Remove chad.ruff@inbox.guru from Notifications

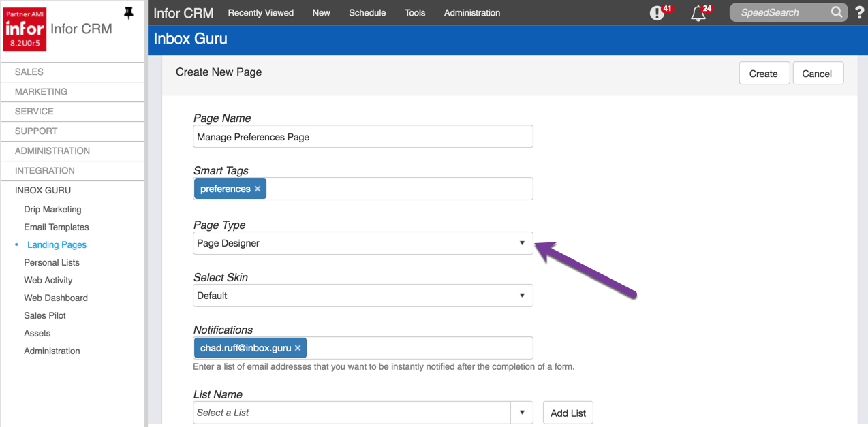pyautogui.click(x=298, y=347)
